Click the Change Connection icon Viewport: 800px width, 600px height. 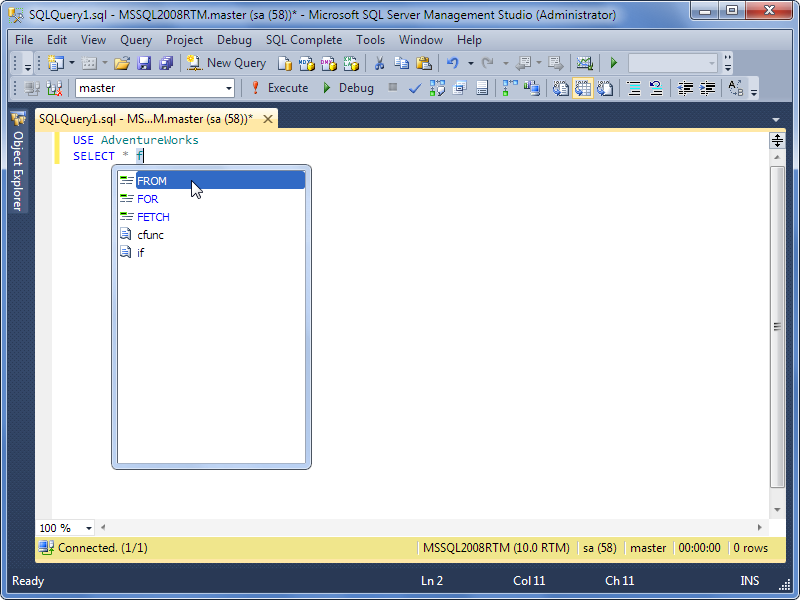point(55,88)
